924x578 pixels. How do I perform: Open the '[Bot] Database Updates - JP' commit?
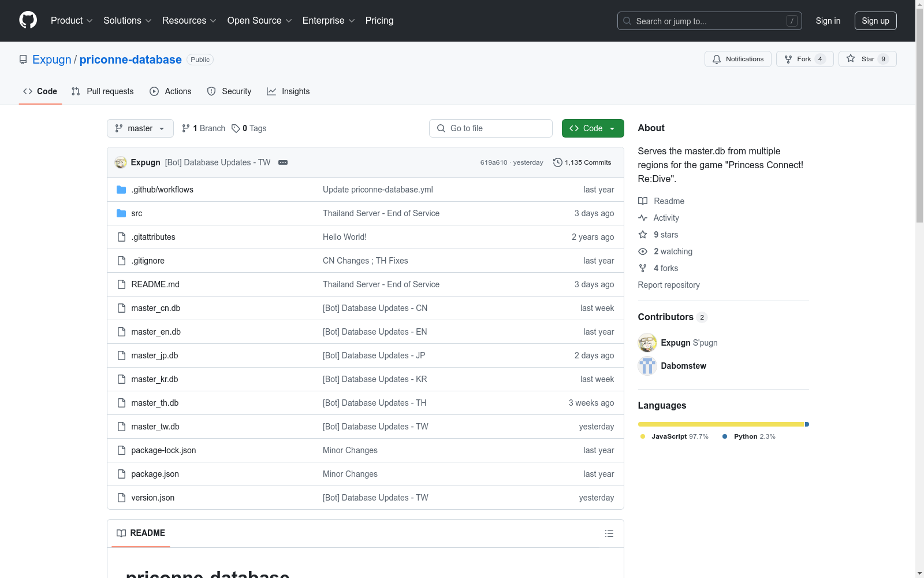click(x=374, y=355)
